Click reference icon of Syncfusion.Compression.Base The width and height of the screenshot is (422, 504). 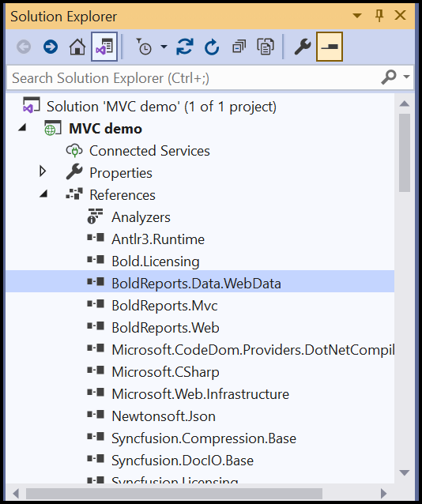click(x=96, y=437)
